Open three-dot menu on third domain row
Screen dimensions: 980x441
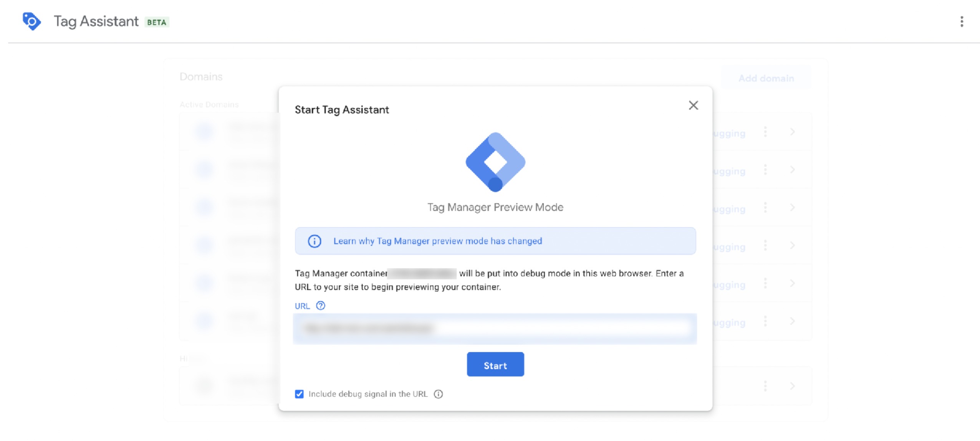pos(765,208)
